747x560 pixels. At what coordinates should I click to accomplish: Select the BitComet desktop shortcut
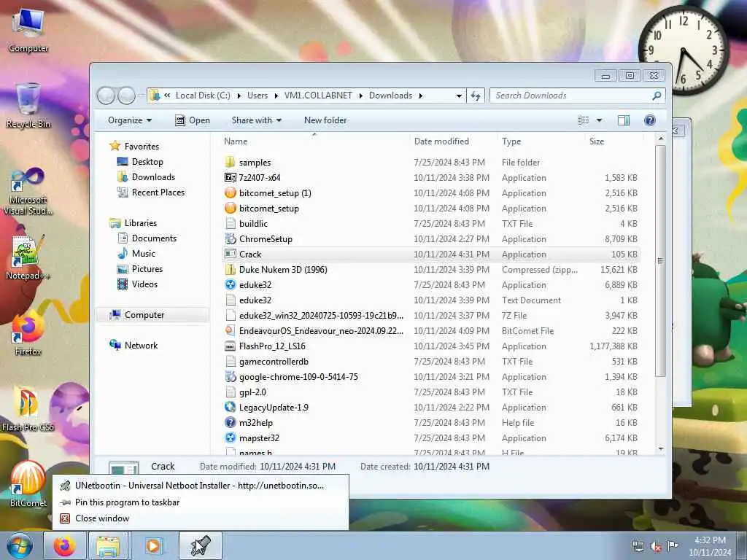(28, 484)
